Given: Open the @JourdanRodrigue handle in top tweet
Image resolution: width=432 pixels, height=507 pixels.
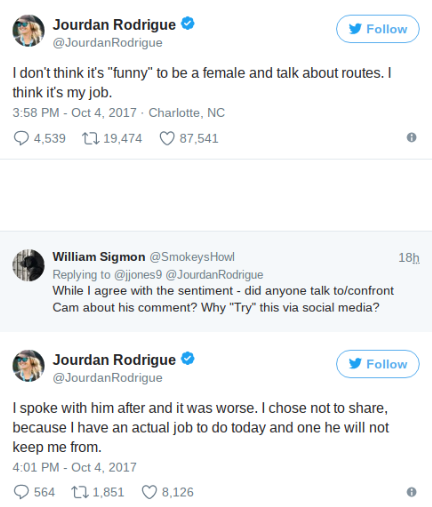Looking at the screenshot, I should click(x=108, y=43).
